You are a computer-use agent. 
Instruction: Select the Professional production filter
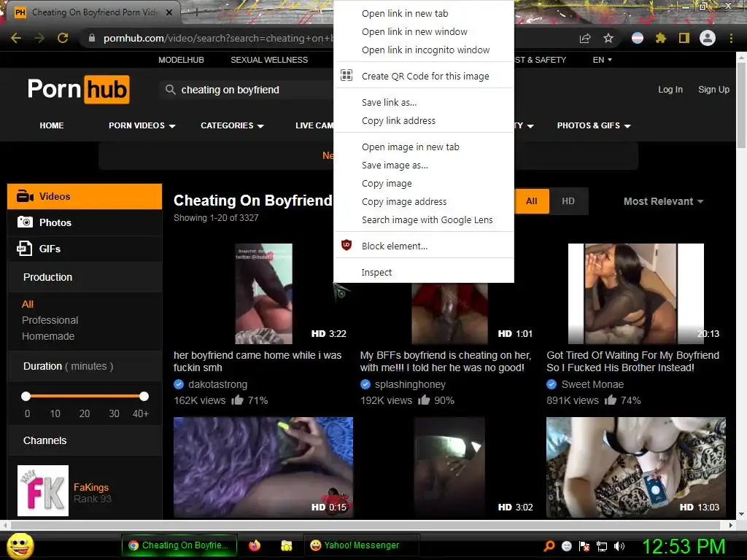[x=50, y=320]
